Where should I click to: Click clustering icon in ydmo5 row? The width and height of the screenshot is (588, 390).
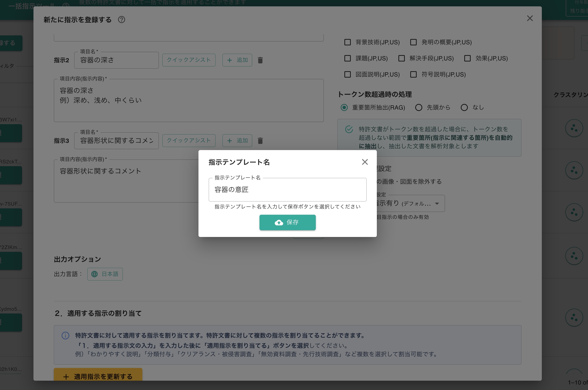(x=574, y=318)
